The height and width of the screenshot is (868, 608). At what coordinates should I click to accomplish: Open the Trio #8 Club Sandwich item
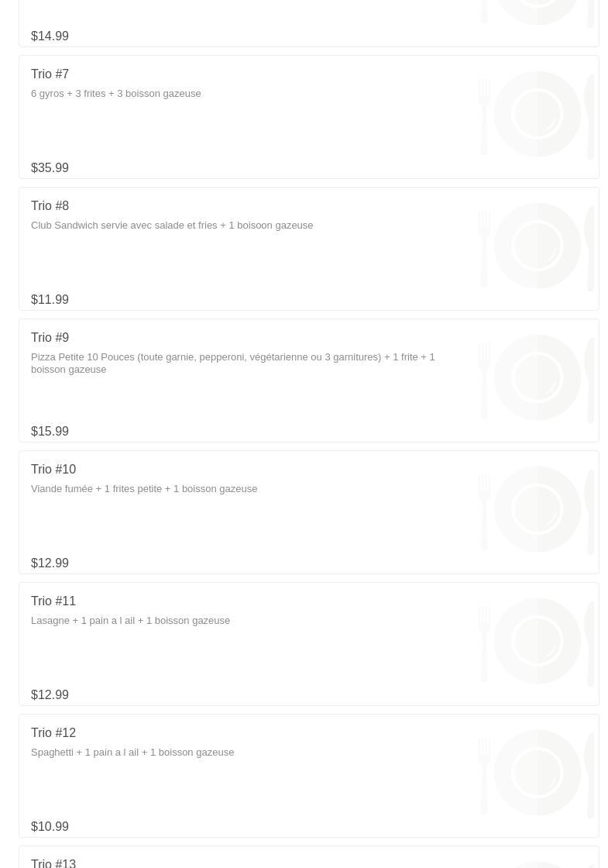309,249
